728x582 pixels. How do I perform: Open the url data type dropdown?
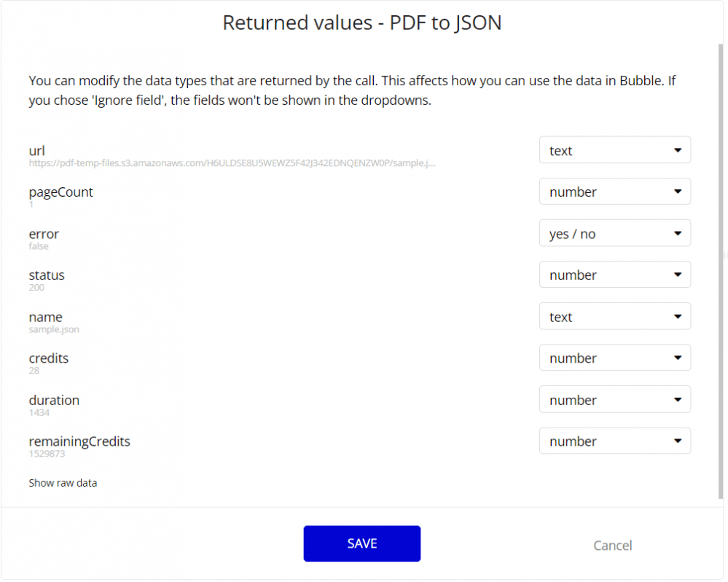click(614, 151)
